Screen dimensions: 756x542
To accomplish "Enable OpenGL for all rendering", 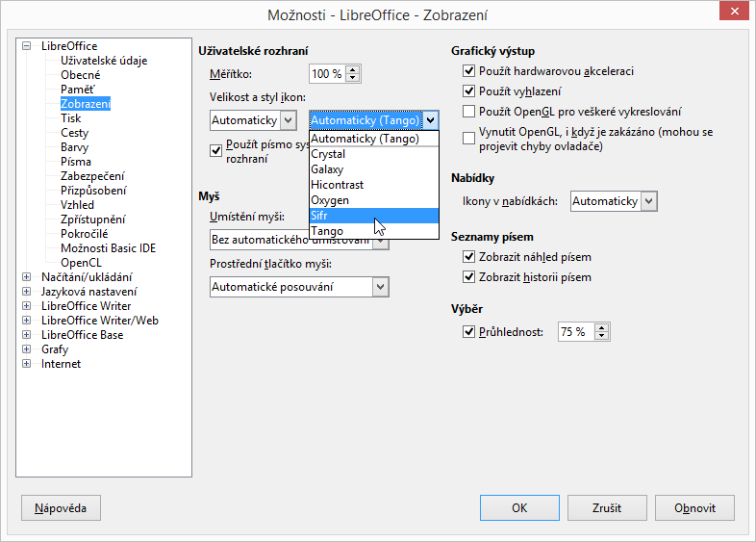I will click(x=469, y=112).
